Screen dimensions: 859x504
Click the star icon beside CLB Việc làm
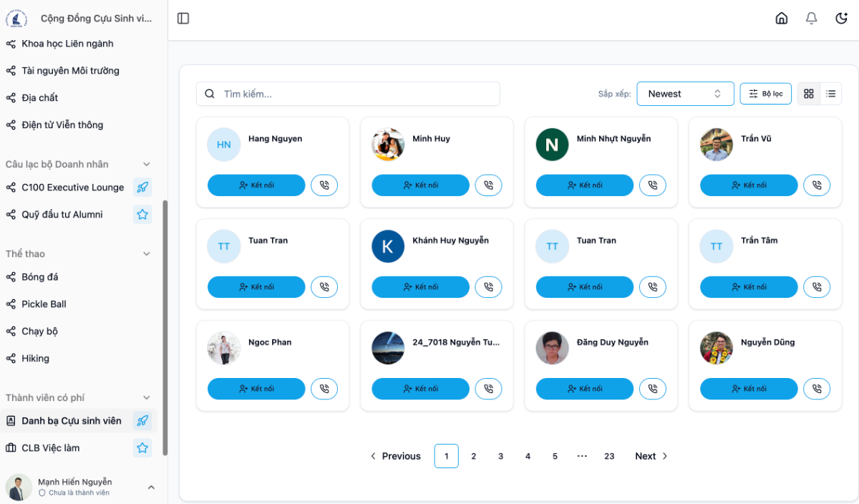(x=142, y=448)
